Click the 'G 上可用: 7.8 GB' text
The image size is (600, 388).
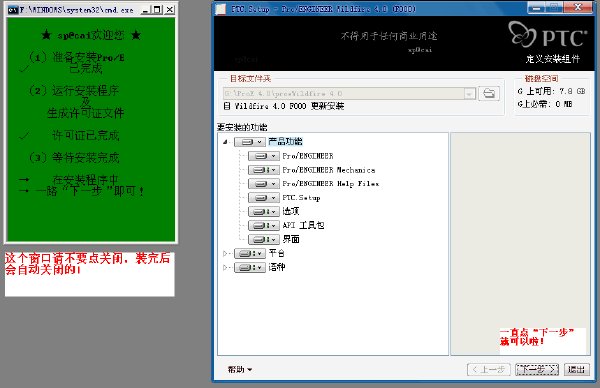point(551,91)
